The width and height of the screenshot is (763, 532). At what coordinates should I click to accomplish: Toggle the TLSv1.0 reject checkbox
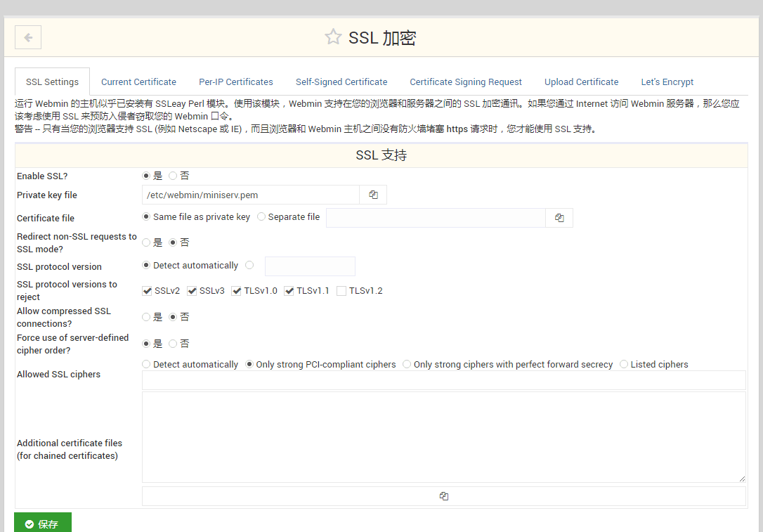[x=237, y=291]
